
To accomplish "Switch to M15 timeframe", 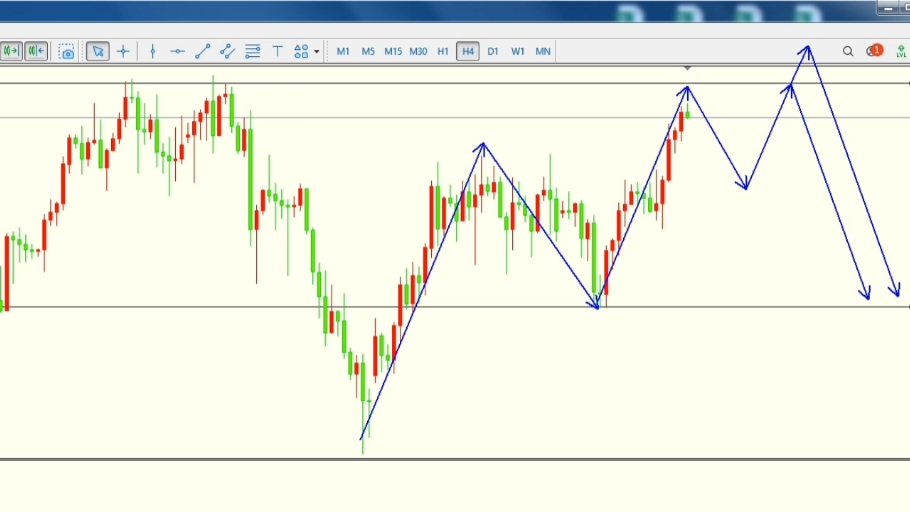I will tap(393, 51).
